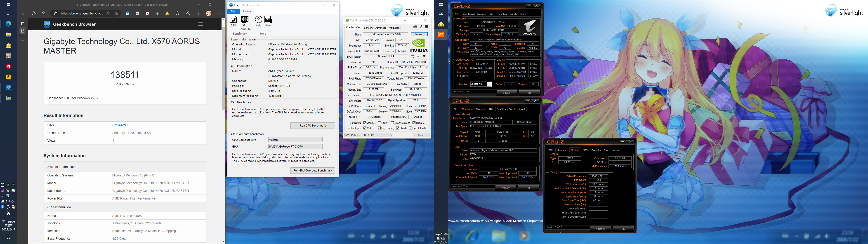The height and width of the screenshot is (244, 868).
Task: Open File Explorer from the taskbar
Action: click(8, 34)
